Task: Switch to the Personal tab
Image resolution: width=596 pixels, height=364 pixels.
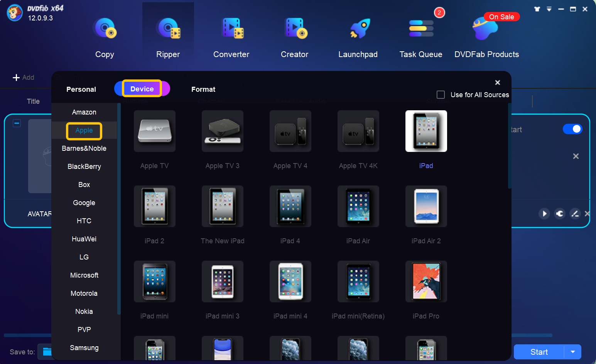Action: pos(81,89)
